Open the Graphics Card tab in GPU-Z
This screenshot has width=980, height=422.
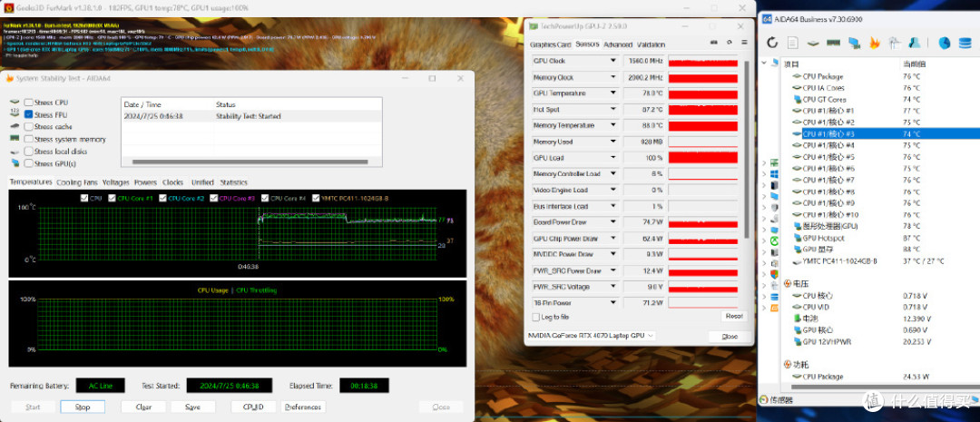550,45
